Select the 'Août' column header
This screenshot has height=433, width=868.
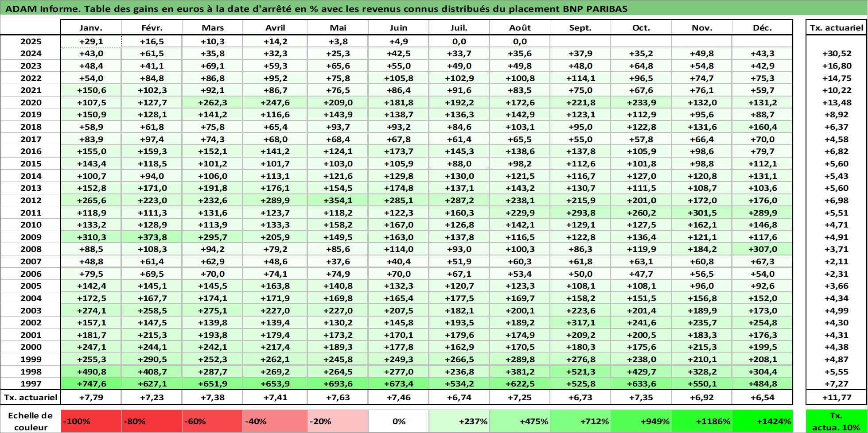click(x=520, y=27)
